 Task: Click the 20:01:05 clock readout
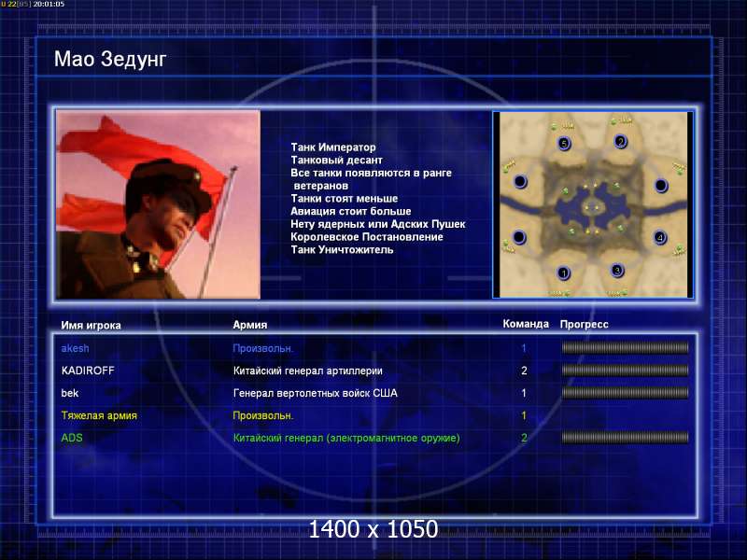(49, 4)
